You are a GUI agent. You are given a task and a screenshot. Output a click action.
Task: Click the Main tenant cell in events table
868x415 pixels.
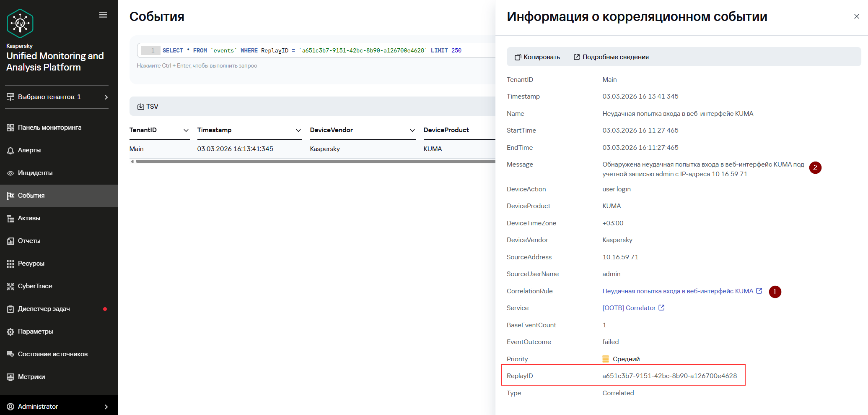tap(137, 149)
